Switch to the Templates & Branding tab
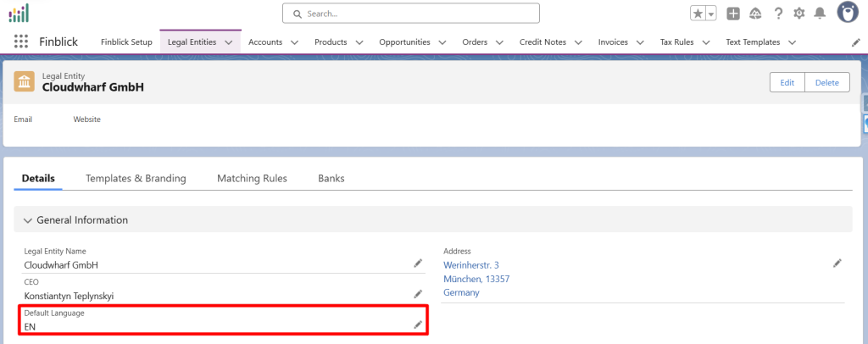Viewport: 868px width, 344px height. (x=136, y=179)
